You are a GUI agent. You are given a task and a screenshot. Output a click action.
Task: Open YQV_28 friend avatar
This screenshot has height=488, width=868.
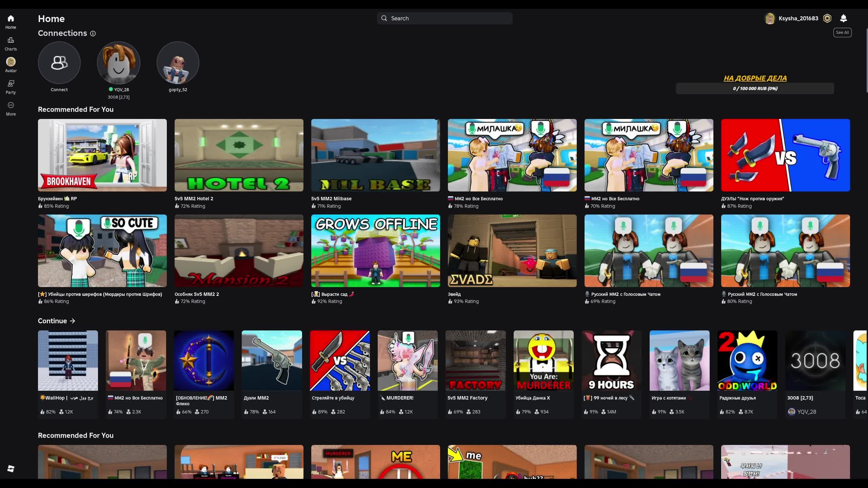(x=119, y=63)
